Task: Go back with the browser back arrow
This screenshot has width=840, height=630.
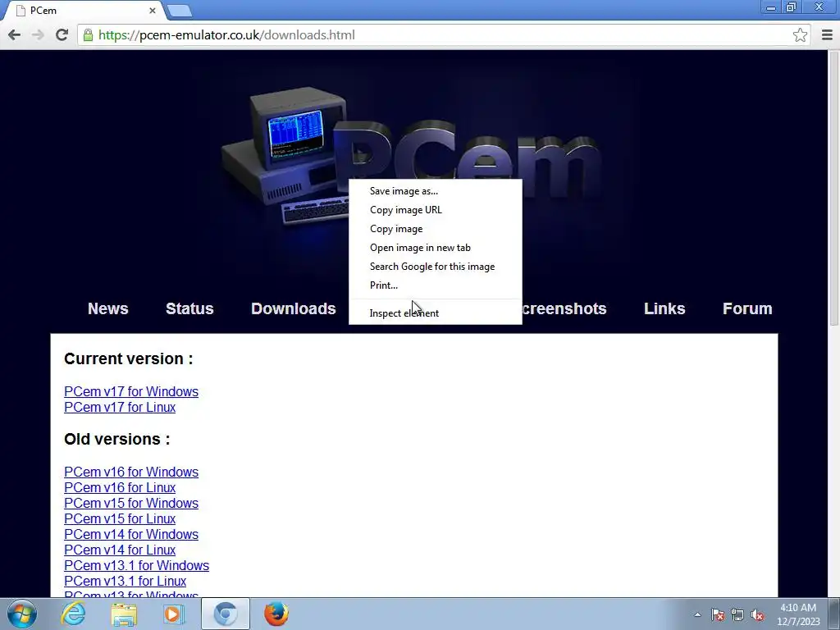Action: [15, 34]
